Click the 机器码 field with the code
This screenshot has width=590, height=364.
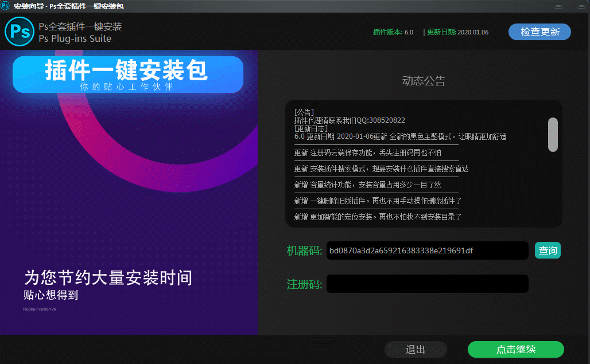(427, 251)
